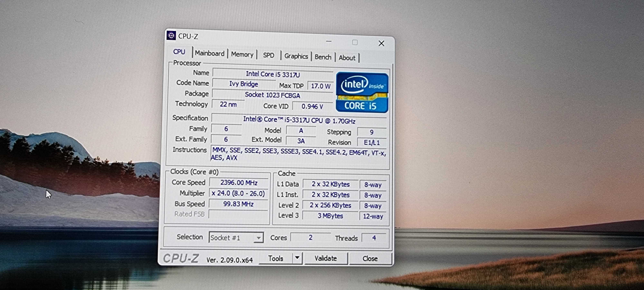Open the Bench tab
The width and height of the screenshot is (644, 290).
[x=323, y=57]
